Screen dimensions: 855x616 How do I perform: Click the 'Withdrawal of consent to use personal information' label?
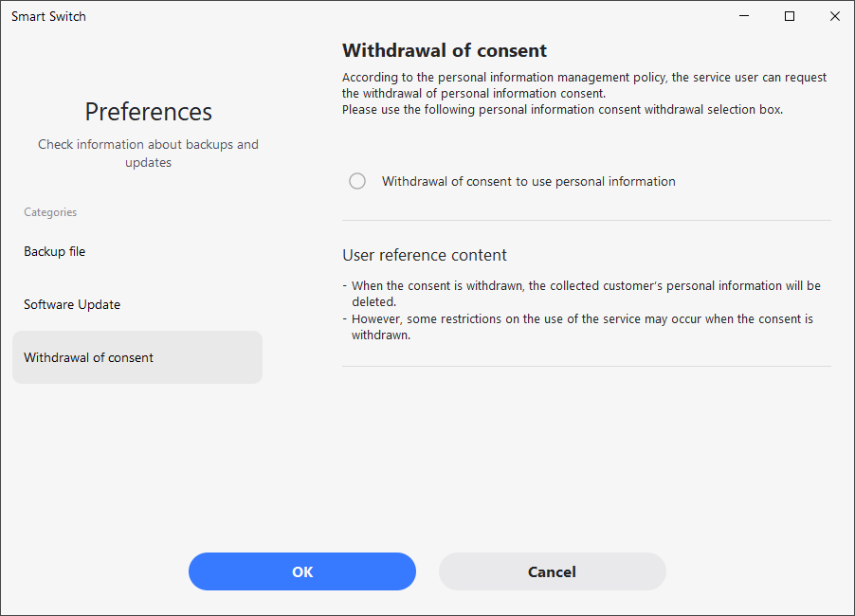click(528, 181)
